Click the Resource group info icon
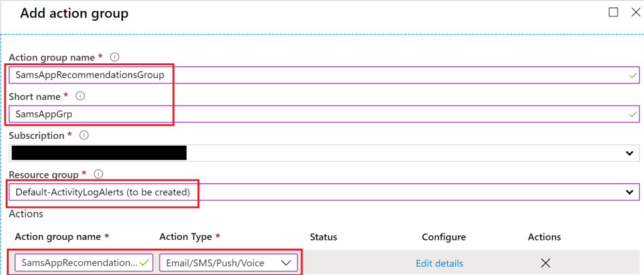Screen dimensions: 644x275 click(97, 175)
